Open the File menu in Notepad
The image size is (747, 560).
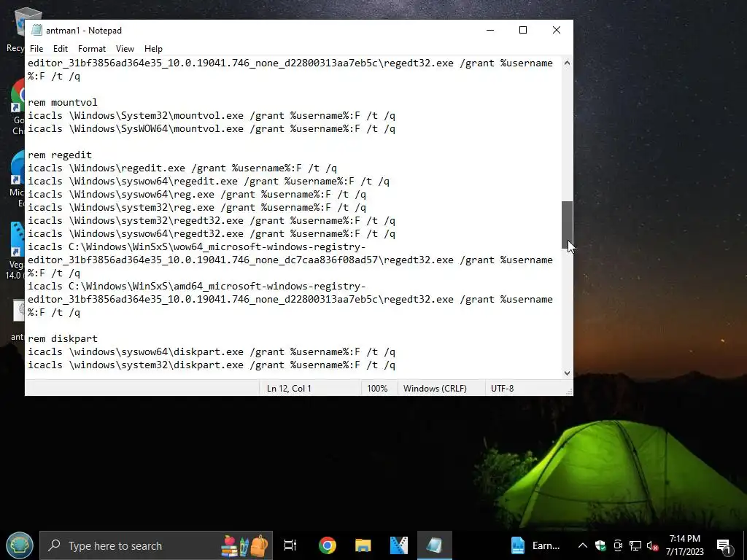pos(36,49)
